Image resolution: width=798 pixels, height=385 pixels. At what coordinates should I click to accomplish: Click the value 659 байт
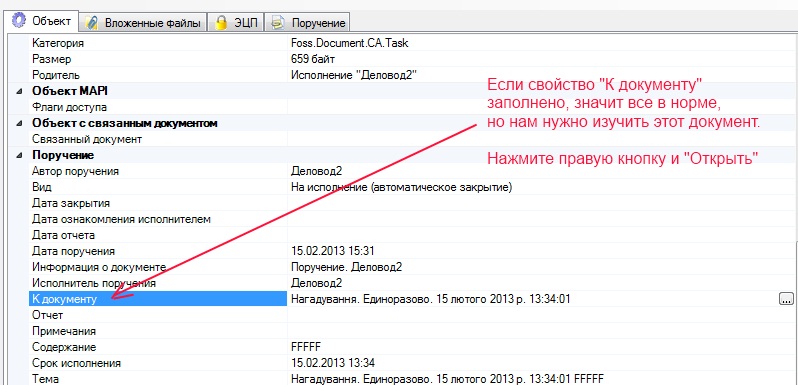coord(313,59)
